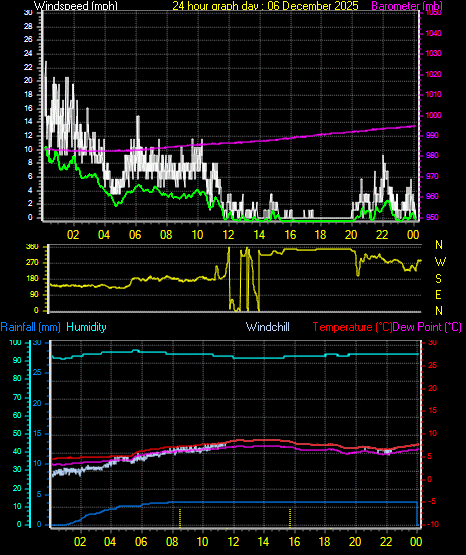Viewport: 466px width, 555px height.
Task: Click the "S" compass direction label
Action: (438, 279)
